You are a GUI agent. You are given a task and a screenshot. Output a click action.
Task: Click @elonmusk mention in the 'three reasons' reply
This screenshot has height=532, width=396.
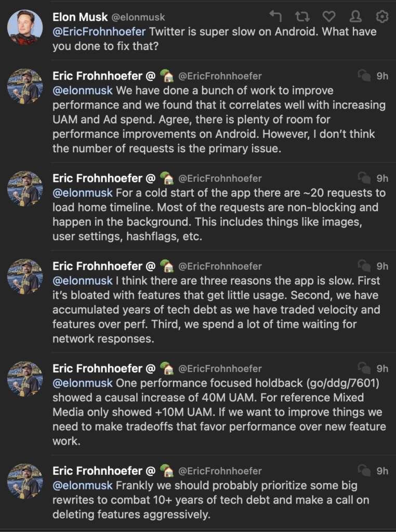[83, 281]
